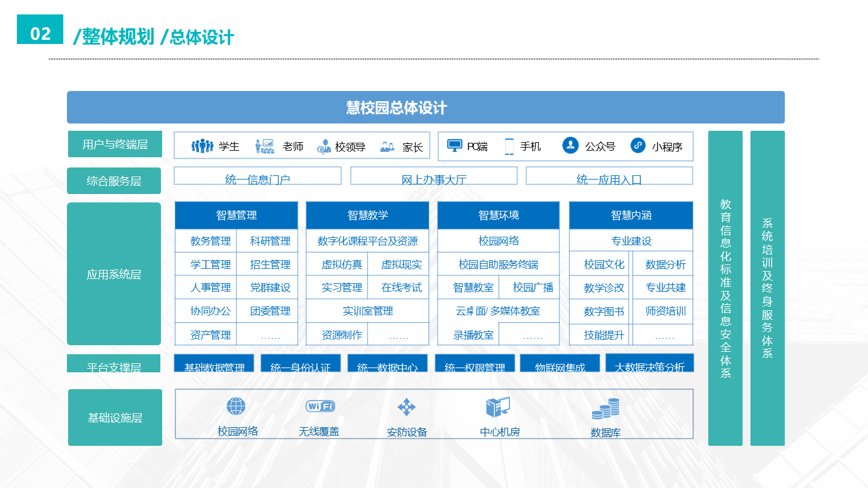
Task: Click the 慧校园总体设计 title banner
Action: (426, 107)
